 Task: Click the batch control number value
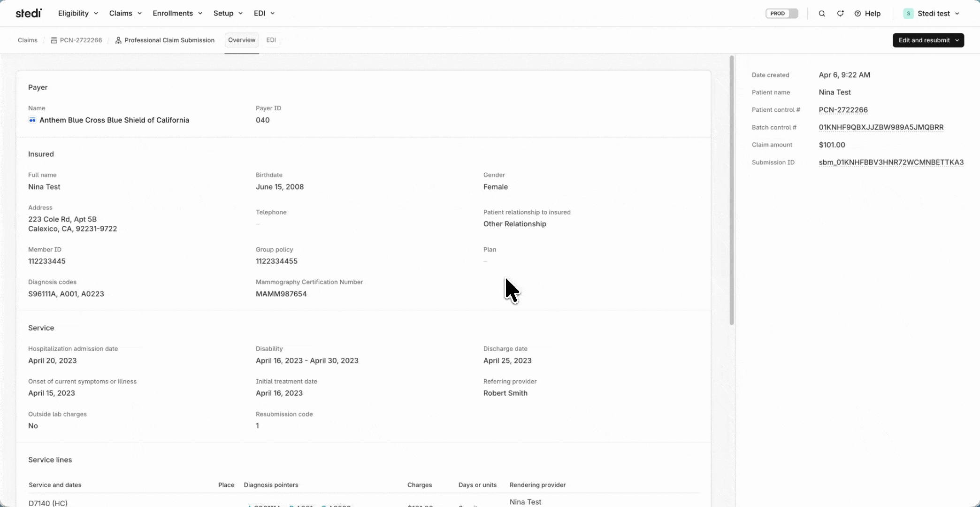[x=880, y=127]
